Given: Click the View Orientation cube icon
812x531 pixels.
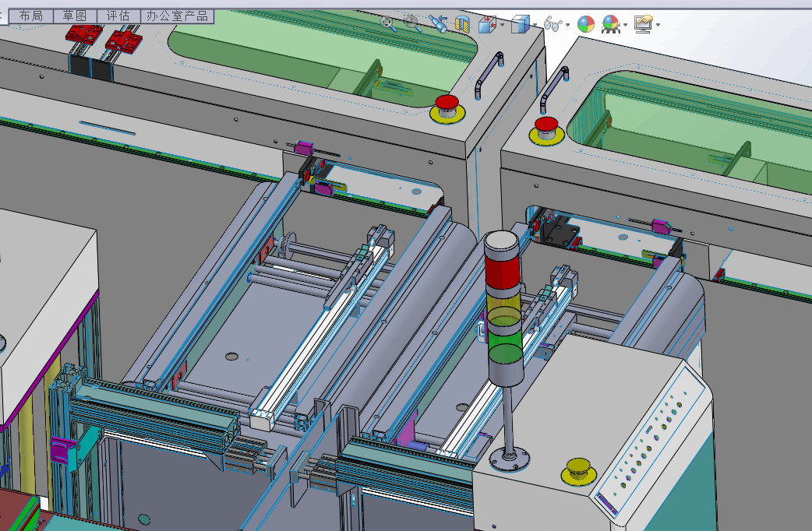Looking at the screenshot, I should click(x=487, y=24).
